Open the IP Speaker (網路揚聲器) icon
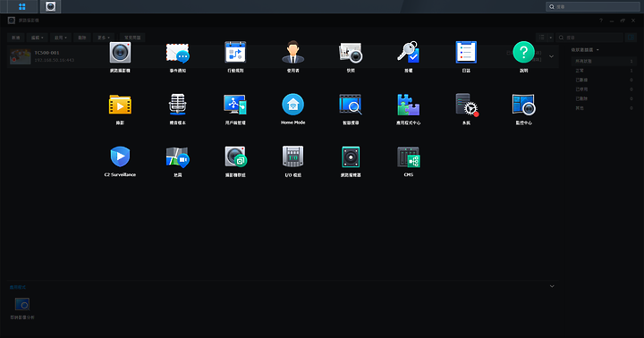This screenshot has width=644, height=338. [351, 156]
